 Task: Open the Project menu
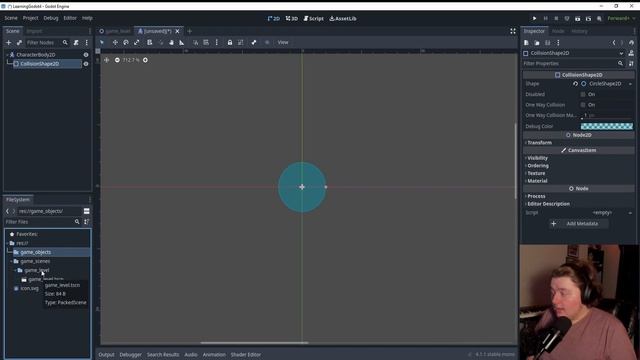pyautogui.click(x=31, y=18)
